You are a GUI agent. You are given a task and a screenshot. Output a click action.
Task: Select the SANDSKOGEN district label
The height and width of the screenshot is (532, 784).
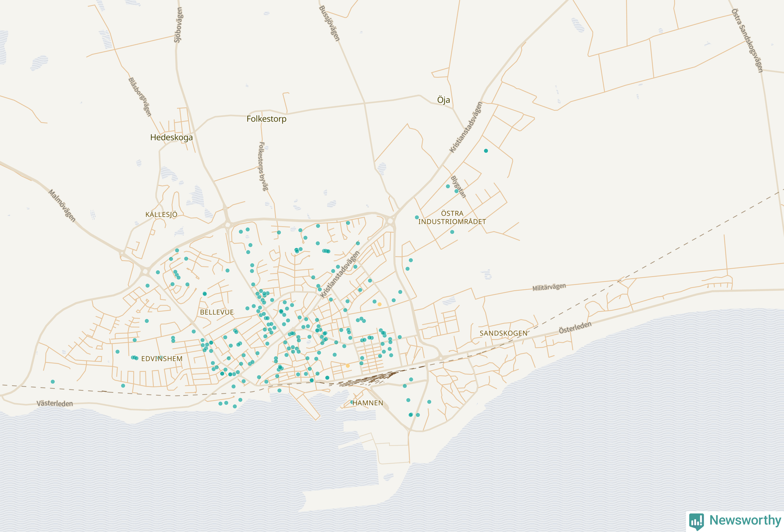[503, 333]
